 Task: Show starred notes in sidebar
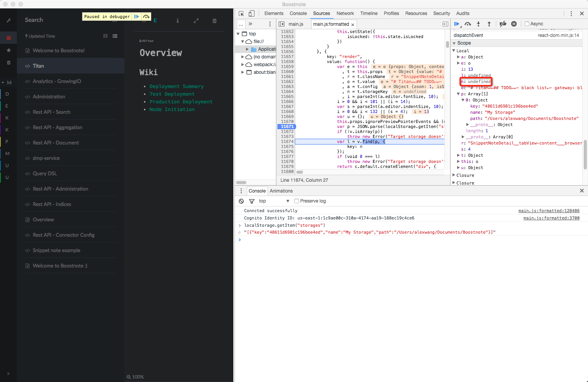pos(8,50)
